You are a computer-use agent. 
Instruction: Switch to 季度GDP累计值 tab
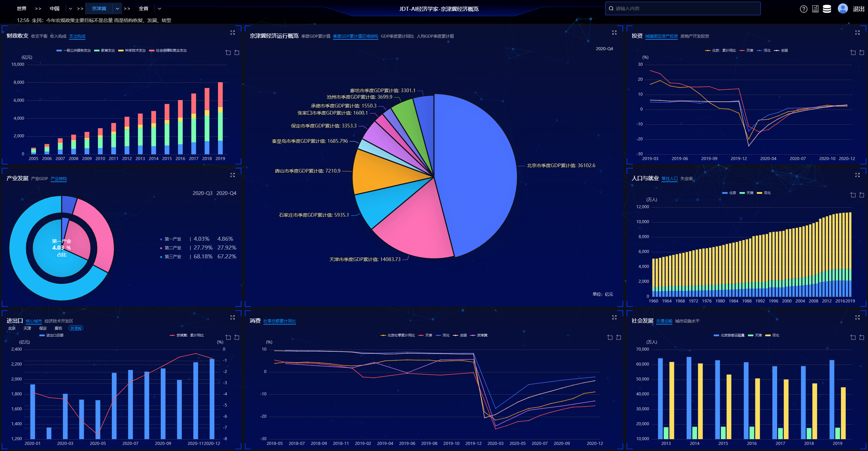coord(316,36)
